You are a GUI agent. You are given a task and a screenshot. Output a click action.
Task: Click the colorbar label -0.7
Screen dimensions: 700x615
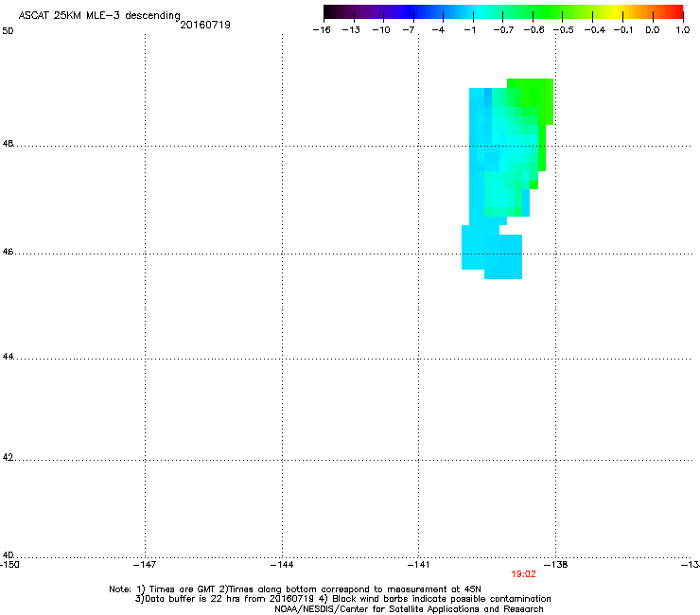(503, 30)
